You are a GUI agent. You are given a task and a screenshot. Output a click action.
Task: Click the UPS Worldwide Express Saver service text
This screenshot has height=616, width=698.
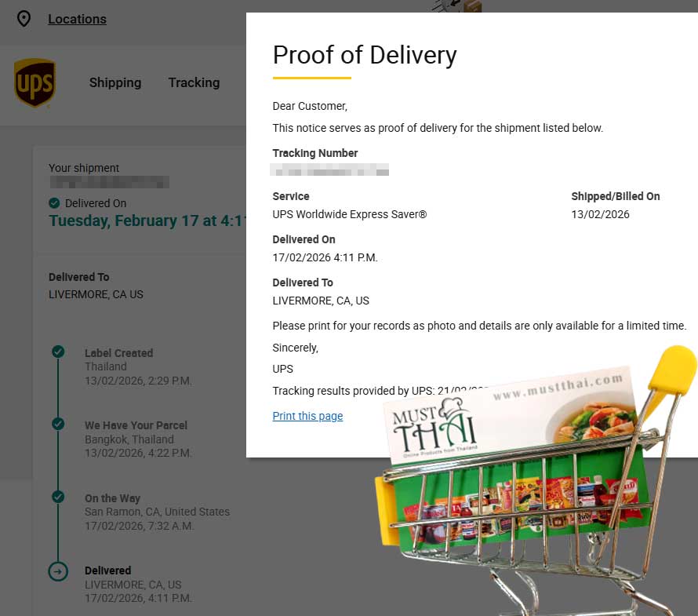point(349,214)
